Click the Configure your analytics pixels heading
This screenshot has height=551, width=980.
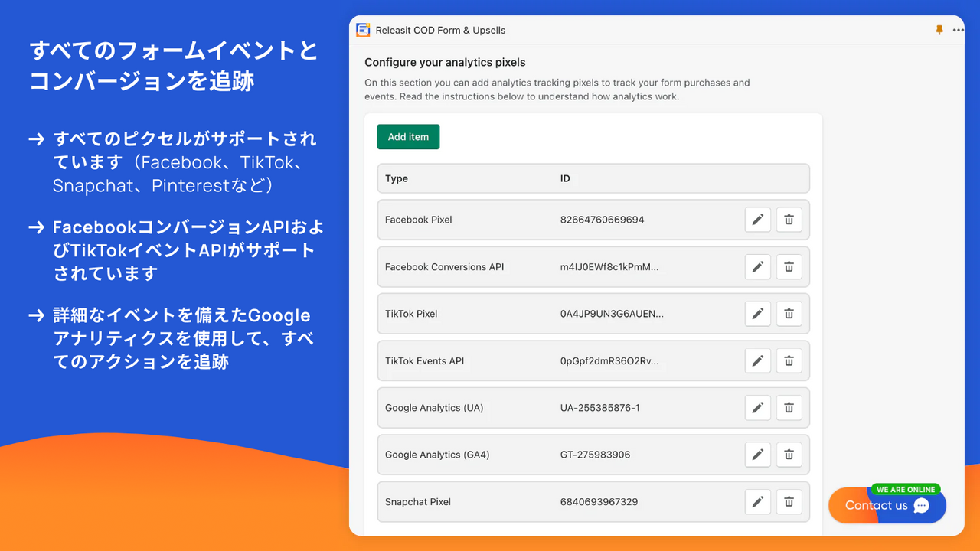coord(445,63)
